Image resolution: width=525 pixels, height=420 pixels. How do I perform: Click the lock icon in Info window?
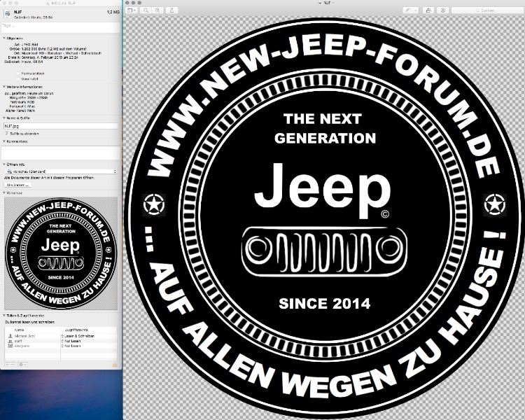click(115, 364)
